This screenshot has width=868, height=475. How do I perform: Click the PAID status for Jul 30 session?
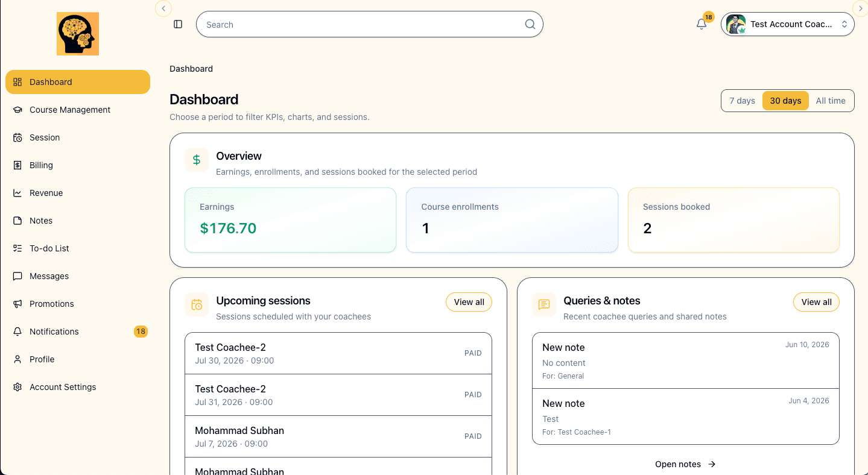coord(473,353)
